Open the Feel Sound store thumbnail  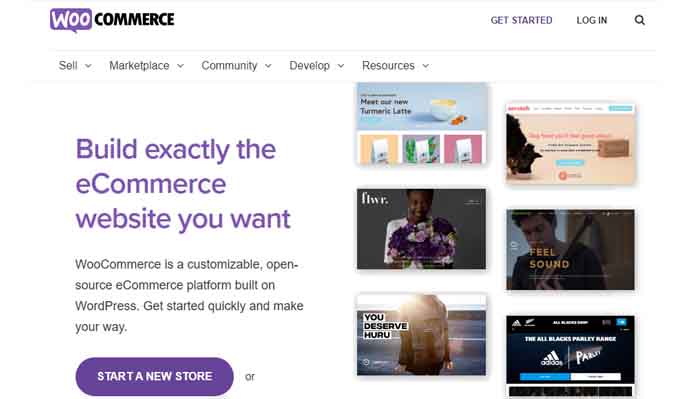click(570, 249)
